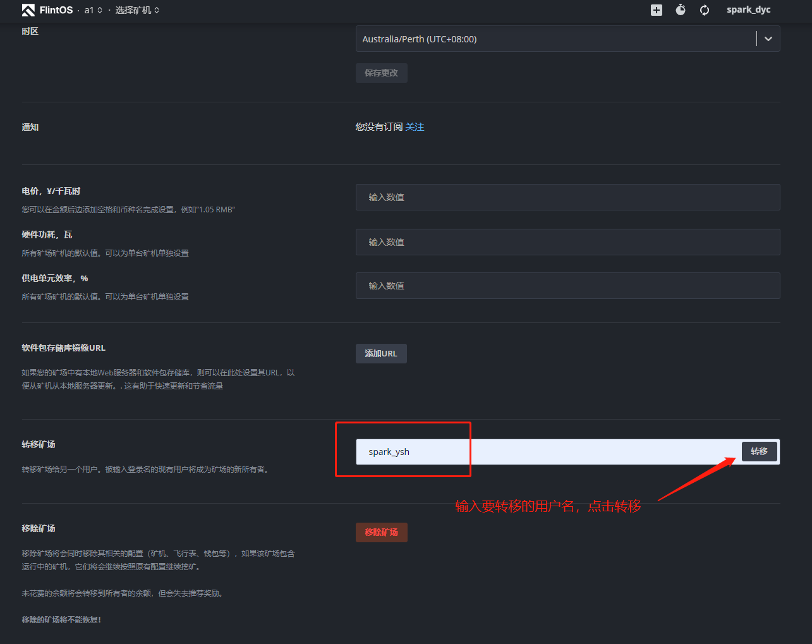812x644 pixels.
Task: Click the FlintOS logo icon
Action: click(28, 10)
